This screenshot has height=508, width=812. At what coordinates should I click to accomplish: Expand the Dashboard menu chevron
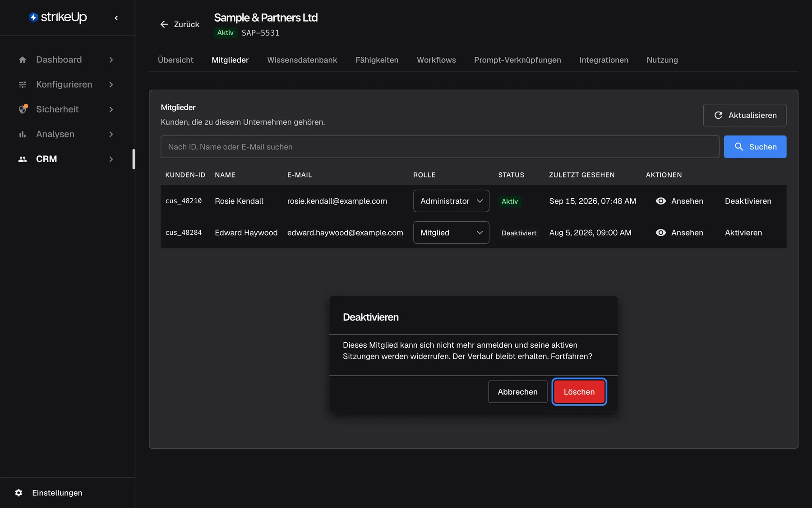click(111, 60)
